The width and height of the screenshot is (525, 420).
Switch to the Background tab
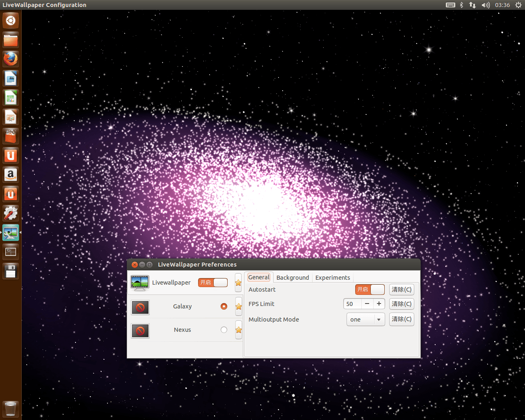coord(292,277)
